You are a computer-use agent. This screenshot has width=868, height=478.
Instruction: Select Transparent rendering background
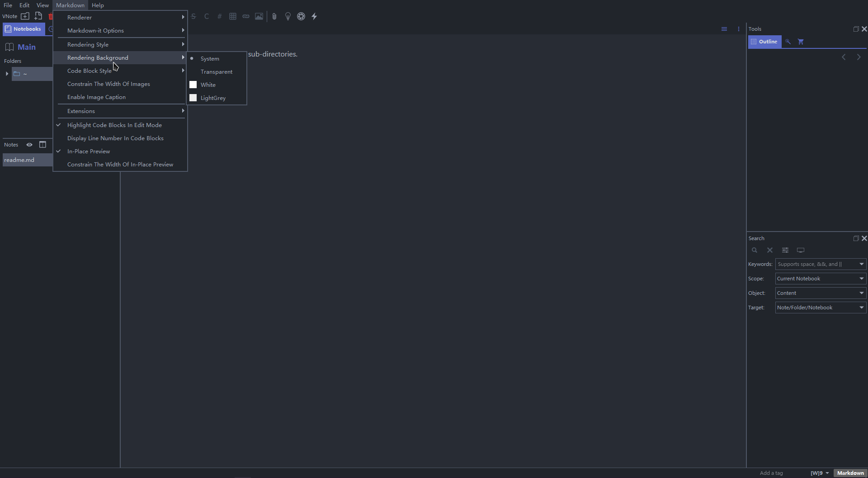tap(216, 71)
